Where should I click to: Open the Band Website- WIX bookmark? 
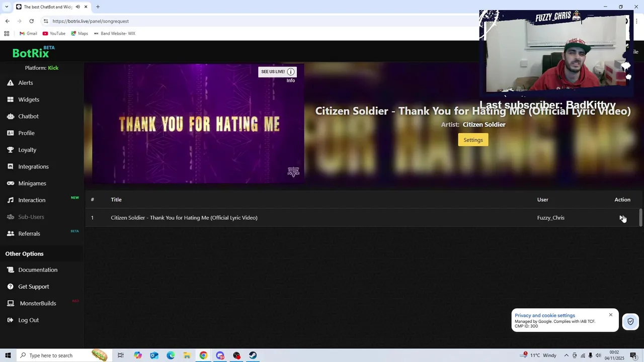[x=114, y=34]
